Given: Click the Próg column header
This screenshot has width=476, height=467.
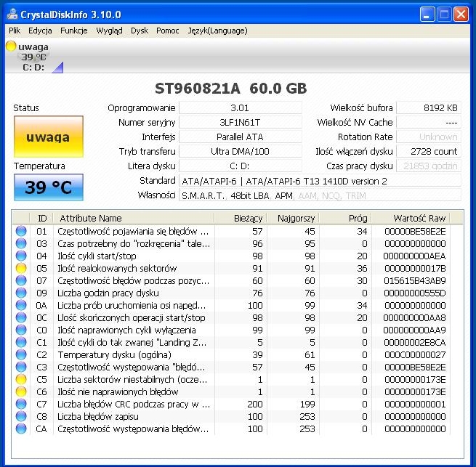Looking at the screenshot, I should click(345, 218).
